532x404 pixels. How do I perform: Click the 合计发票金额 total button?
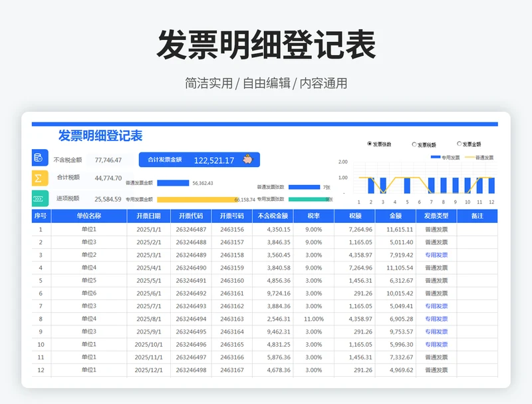click(x=199, y=160)
